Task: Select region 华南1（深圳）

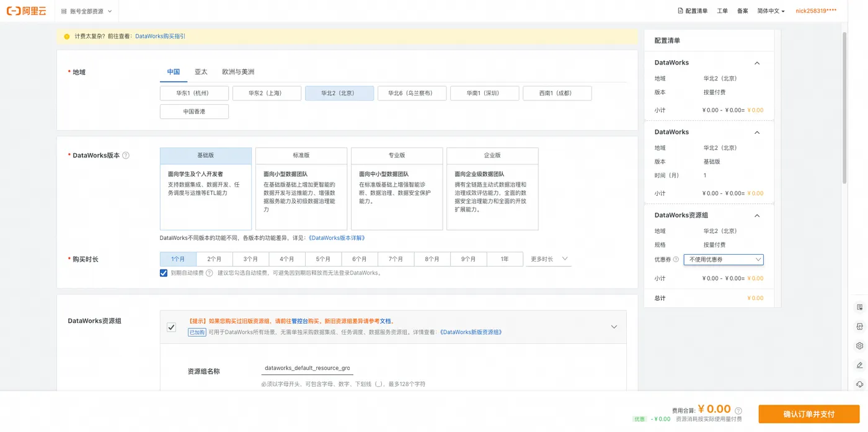Action: pos(484,93)
